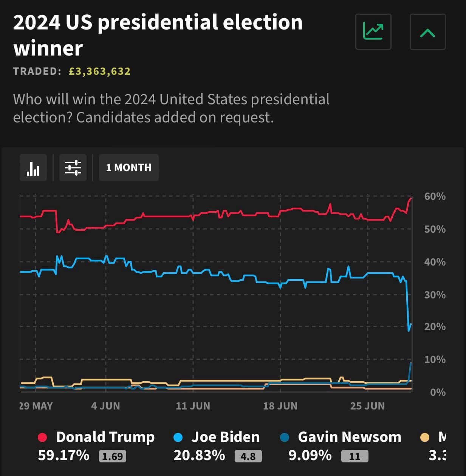Click the green line chart icon
This screenshot has width=466, height=476.
point(373,32)
